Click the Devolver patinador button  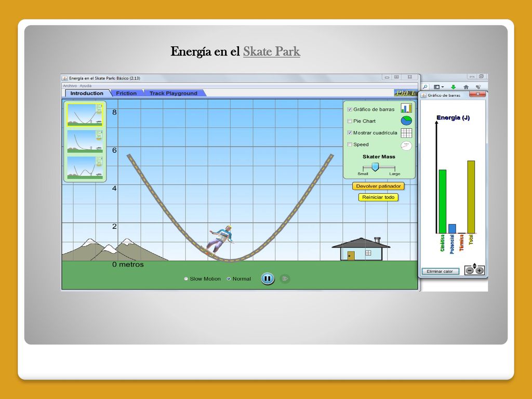pyautogui.click(x=378, y=186)
